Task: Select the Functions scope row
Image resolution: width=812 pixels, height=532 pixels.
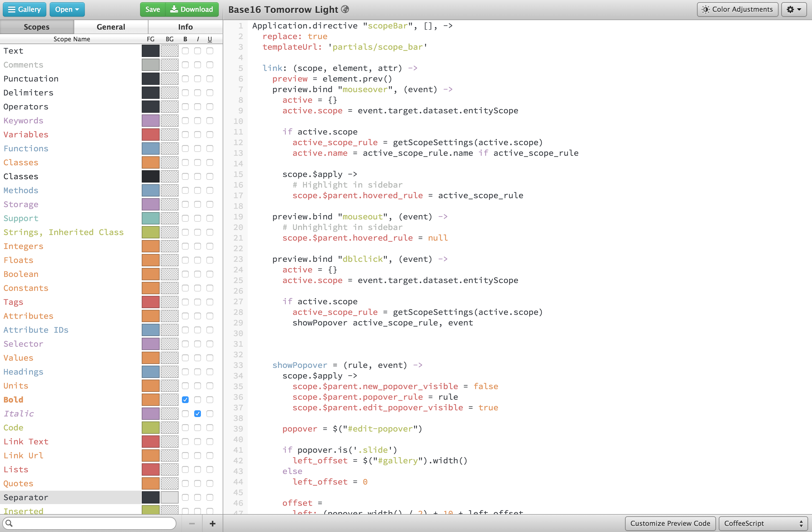Action: point(26,148)
